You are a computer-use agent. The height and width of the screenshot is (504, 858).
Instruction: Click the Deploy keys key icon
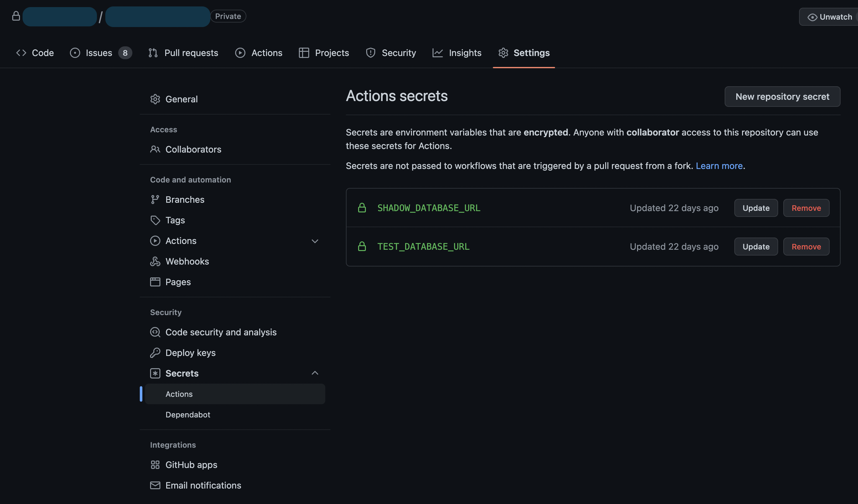click(x=155, y=352)
